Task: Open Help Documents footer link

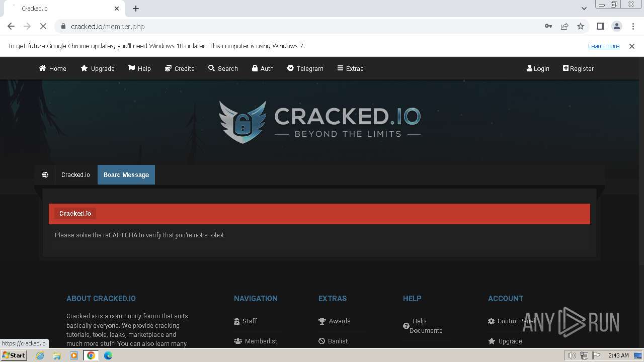Action: (x=423, y=326)
